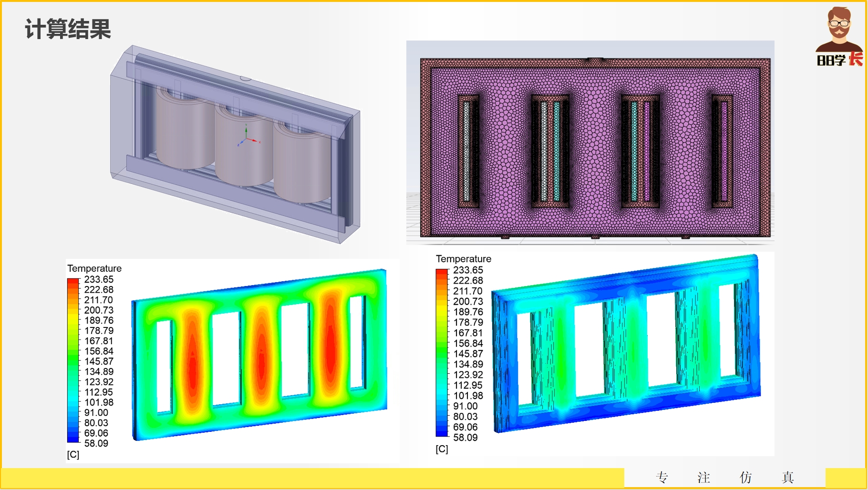
Task: Click the right temperature legend color bar
Action: coord(442,353)
